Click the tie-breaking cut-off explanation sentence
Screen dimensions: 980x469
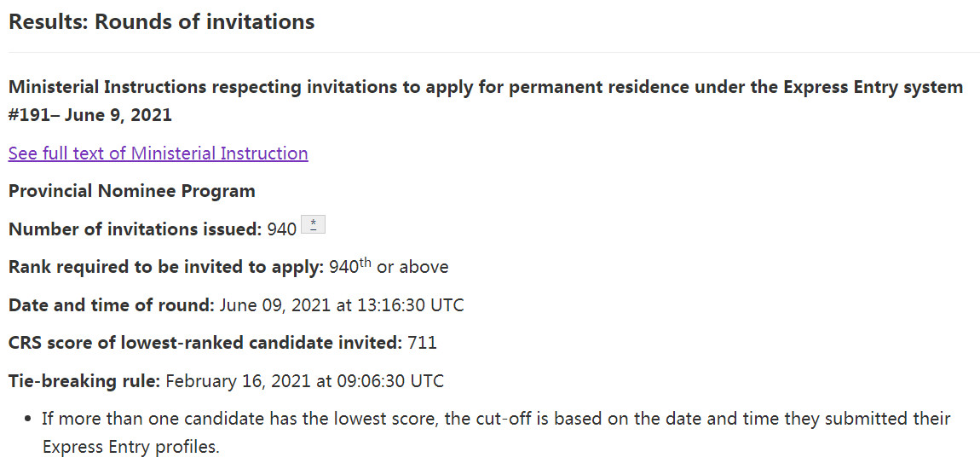click(496, 419)
